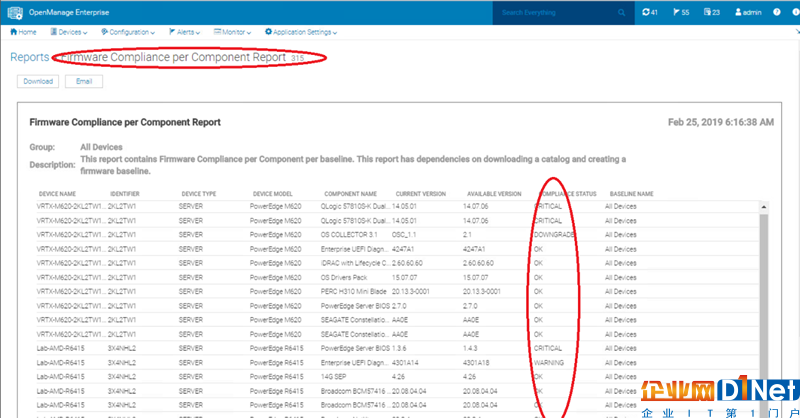Expand the Application Settings menu
Screen dimensions: 800x418
[x=301, y=32]
